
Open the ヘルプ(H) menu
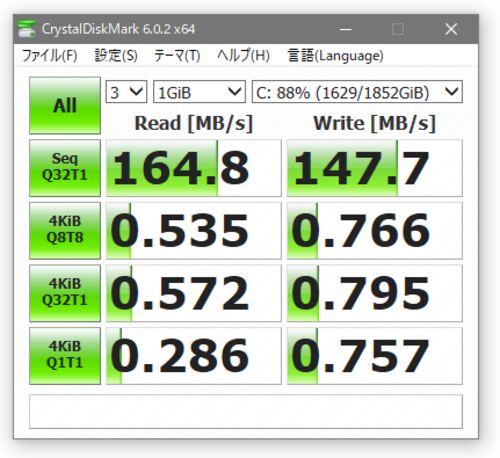243,55
